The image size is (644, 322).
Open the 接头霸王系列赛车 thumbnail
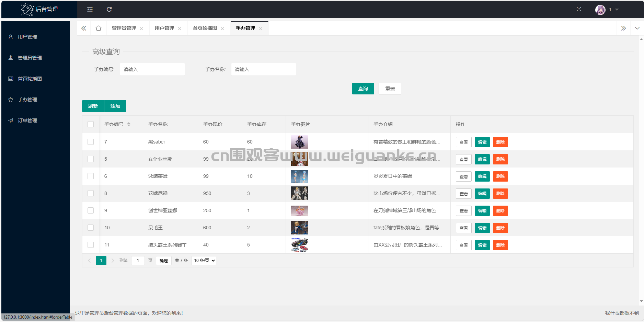(300, 245)
